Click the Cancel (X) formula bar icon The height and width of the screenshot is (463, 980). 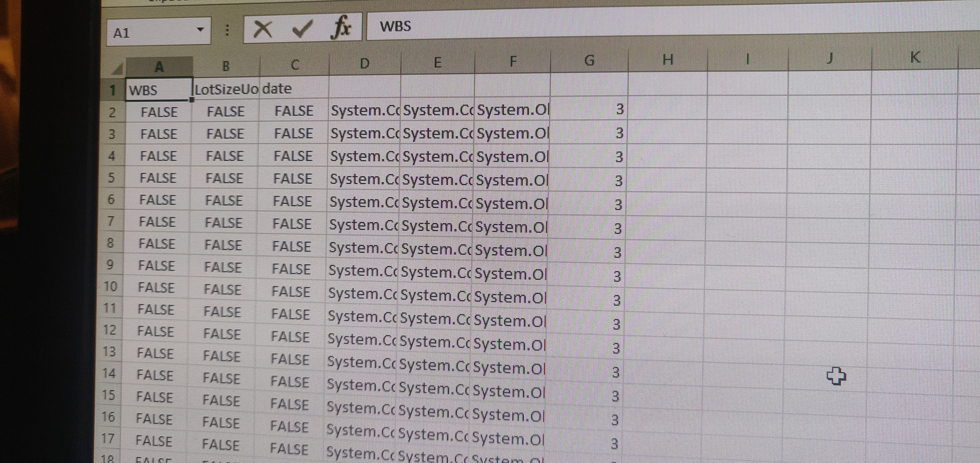pos(262,29)
